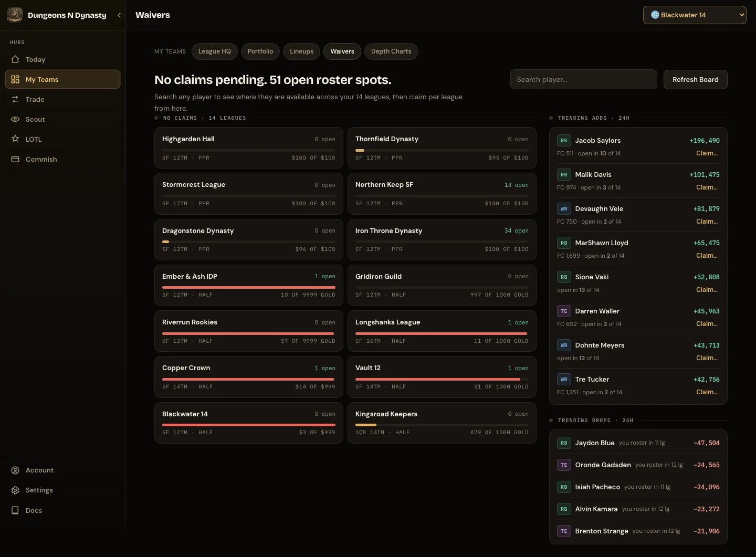Screen dimensions: 756x557
Task: Select the Isiah Pacheco trending drop name
Action: (597, 487)
